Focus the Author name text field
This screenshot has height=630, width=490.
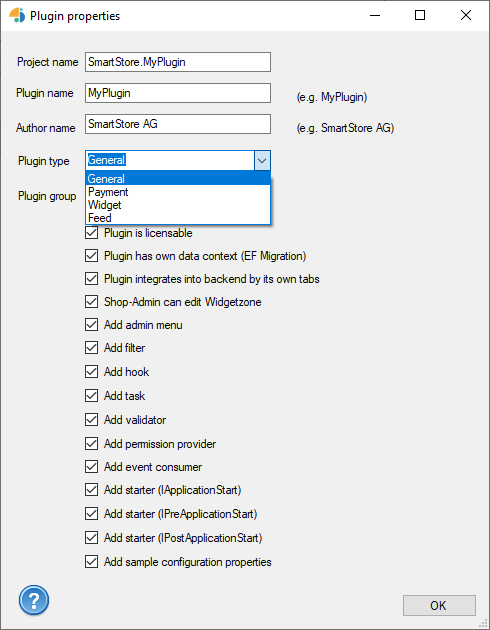[x=178, y=124]
